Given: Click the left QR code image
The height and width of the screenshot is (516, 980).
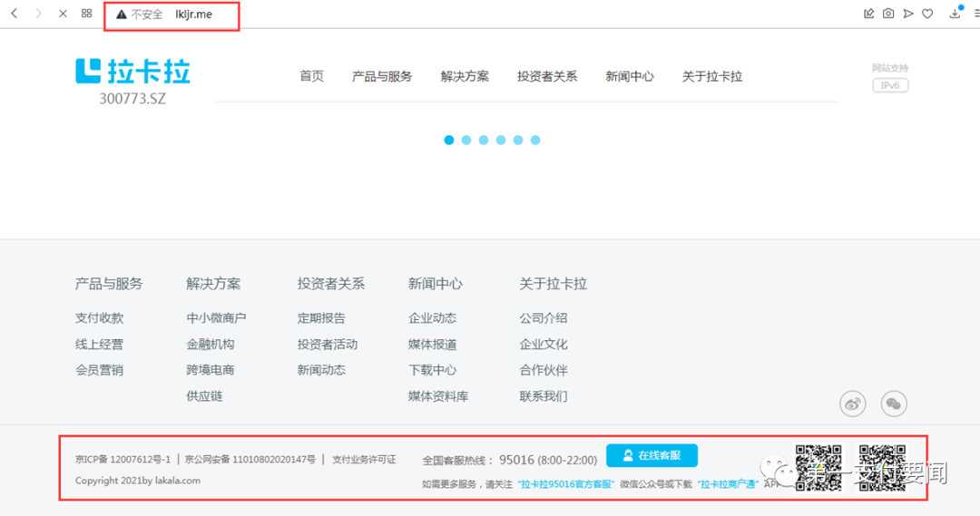Looking at the screenshot, I should coord(818,467).
